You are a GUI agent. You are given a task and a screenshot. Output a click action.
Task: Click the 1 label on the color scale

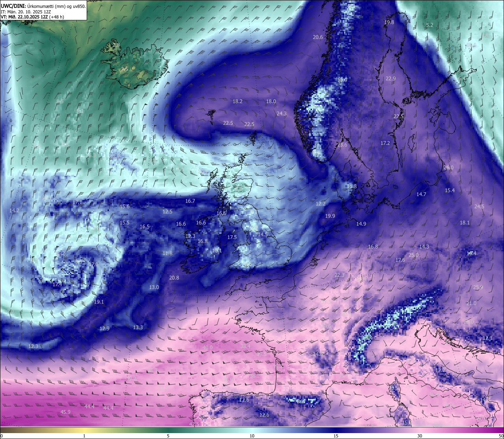pos(84,436)
